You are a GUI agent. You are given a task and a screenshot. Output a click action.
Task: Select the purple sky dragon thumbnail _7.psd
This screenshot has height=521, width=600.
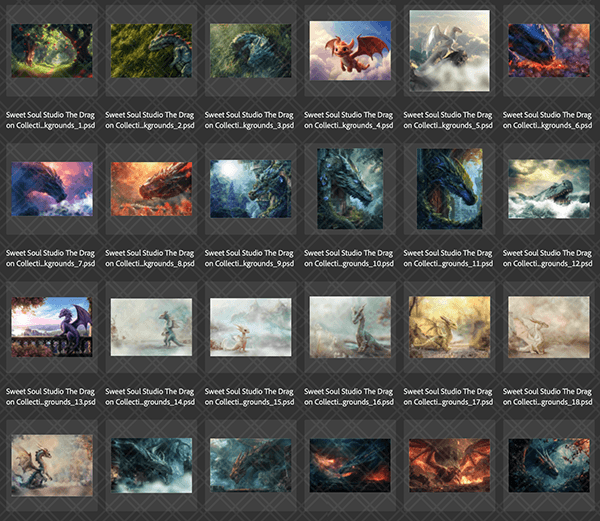click(x=52, y=189)
